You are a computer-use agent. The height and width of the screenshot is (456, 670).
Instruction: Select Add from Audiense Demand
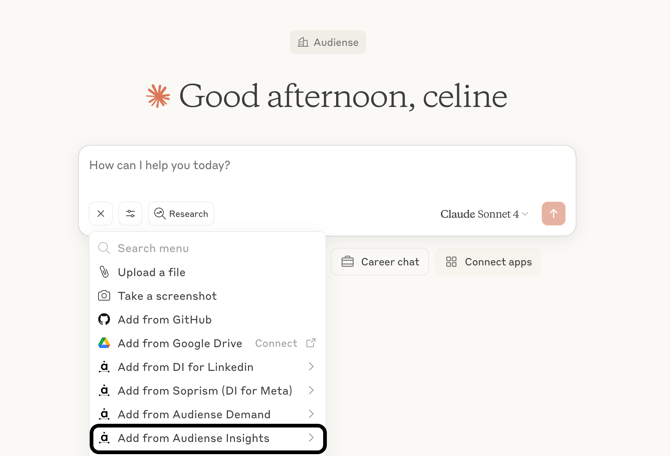point(208,414)
